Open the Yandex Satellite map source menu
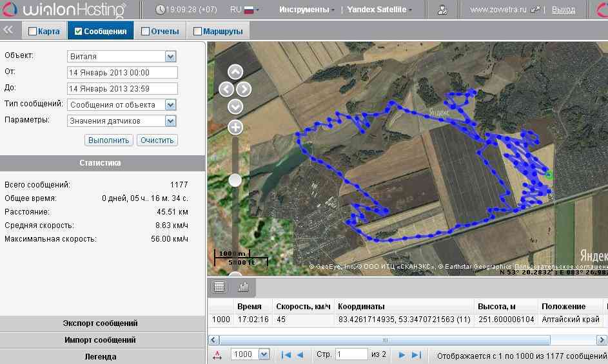Screen dimensions: 608x364 tap(379, 10)
